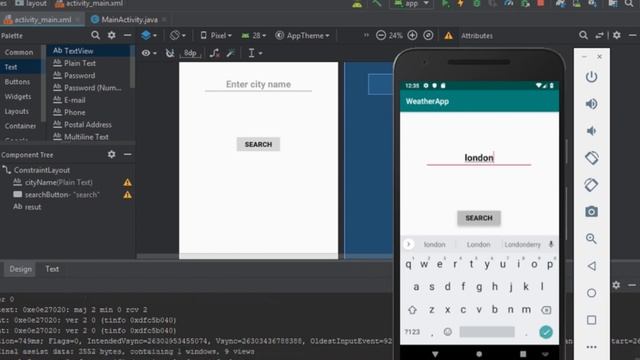
Task: Select Common palette category
Action: pyautogui.click(x=19, y=52)
